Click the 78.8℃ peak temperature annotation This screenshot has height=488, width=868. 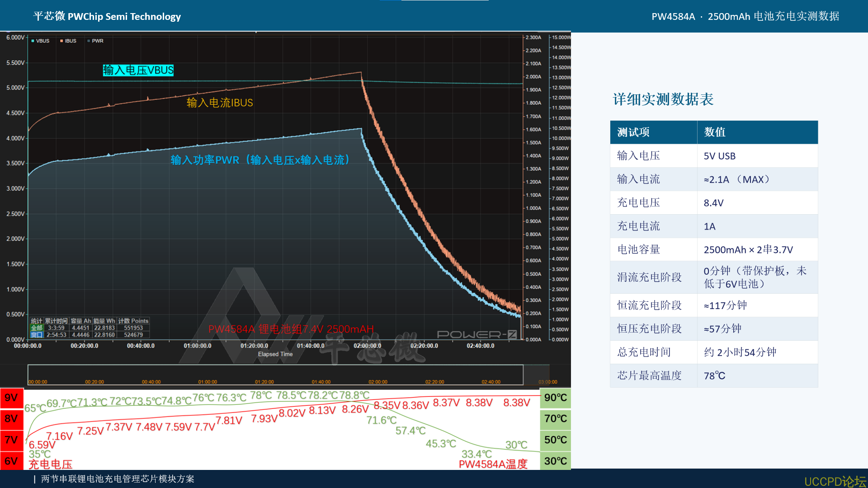(x=354, y=395)
